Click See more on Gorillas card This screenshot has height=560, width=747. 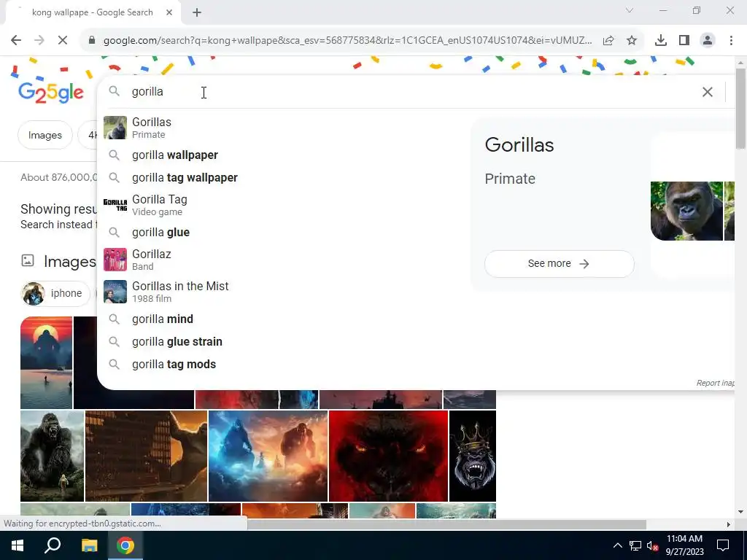tap(559, 263)
